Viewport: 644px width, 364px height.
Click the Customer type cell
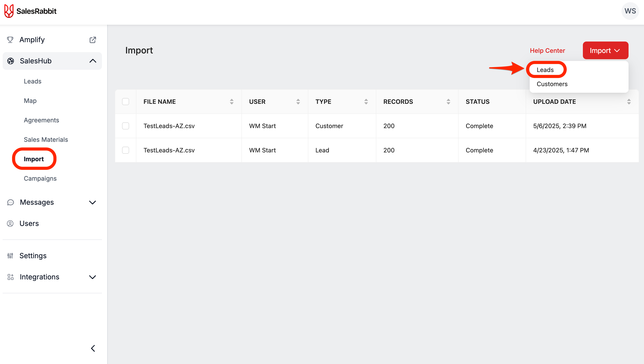tap(329, 126)
